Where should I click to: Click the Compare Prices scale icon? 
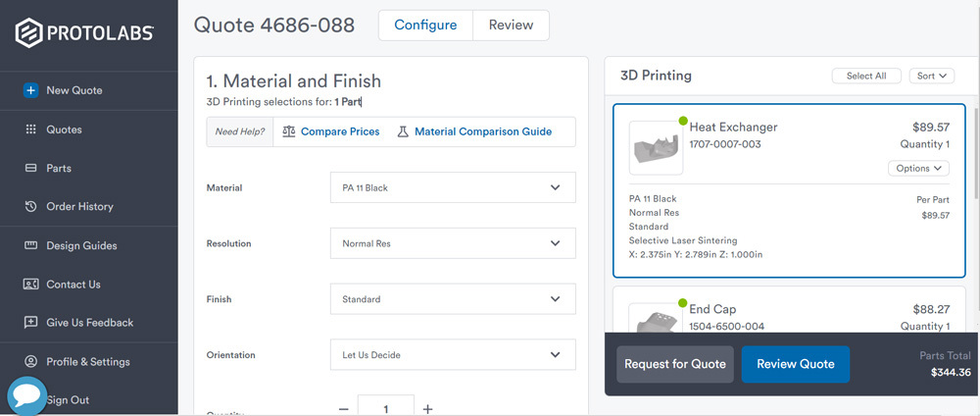pos(289,131)
